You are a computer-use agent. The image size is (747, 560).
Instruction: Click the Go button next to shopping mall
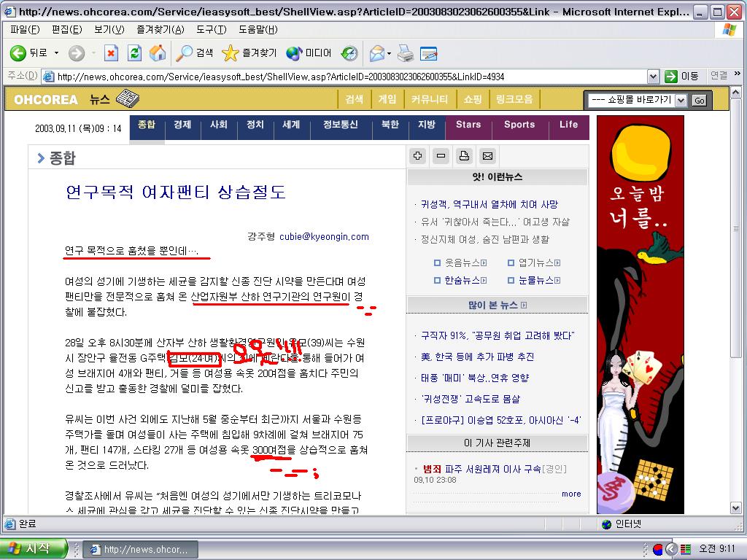point(699,101)
